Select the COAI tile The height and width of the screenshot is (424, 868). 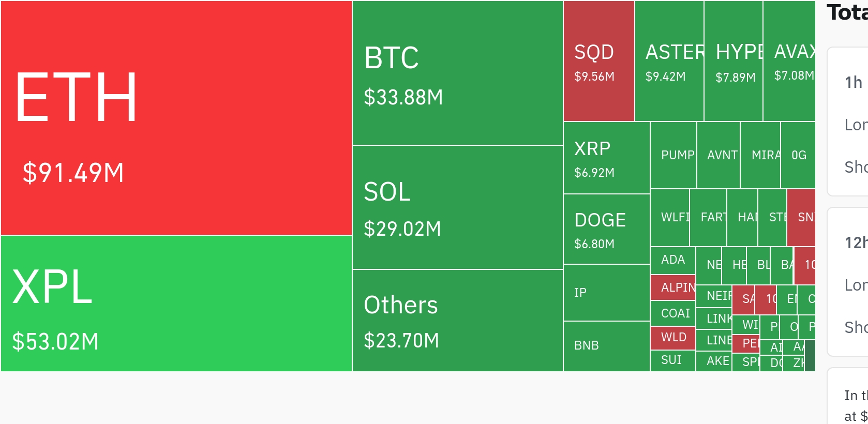[x=672, y=313]
